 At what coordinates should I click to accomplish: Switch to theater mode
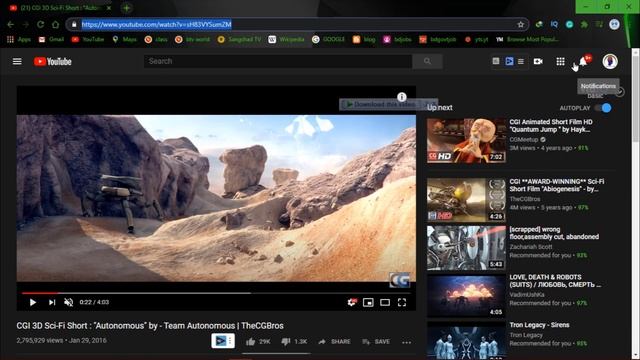point(385,302)
